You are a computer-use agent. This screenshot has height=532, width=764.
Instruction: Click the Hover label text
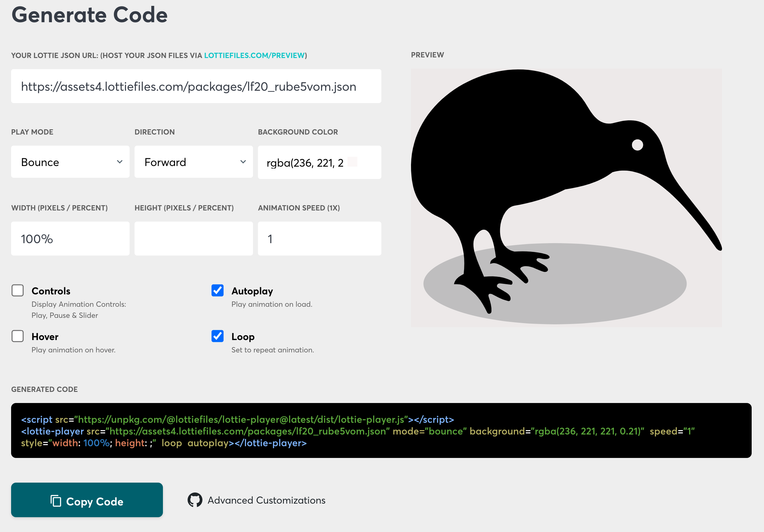(45, 337)
